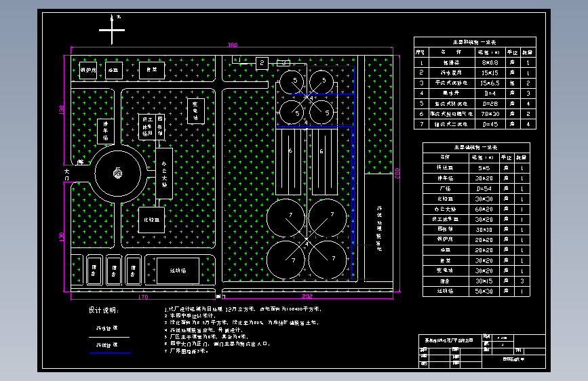Click the "运动场" rectangle on the plan
This screenshot has height=381, width=588.
point(178,270)
